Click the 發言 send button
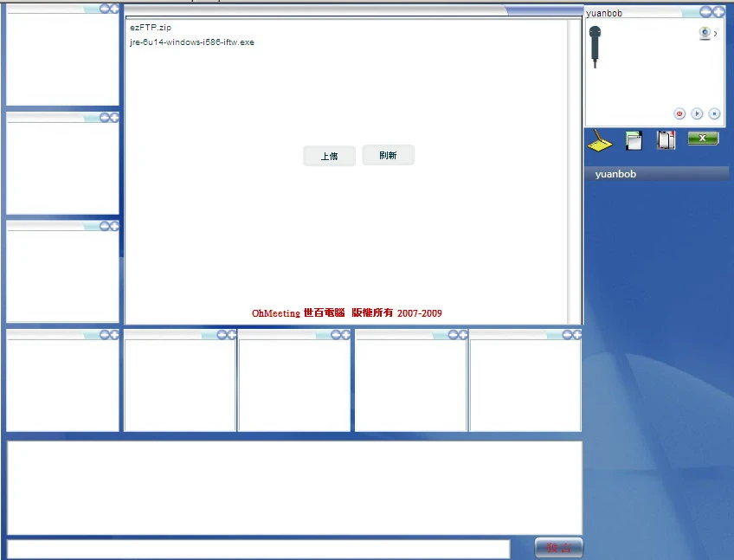Image resolution: width=734 pixels, height=560 pixels. click(x=558, y=548)
